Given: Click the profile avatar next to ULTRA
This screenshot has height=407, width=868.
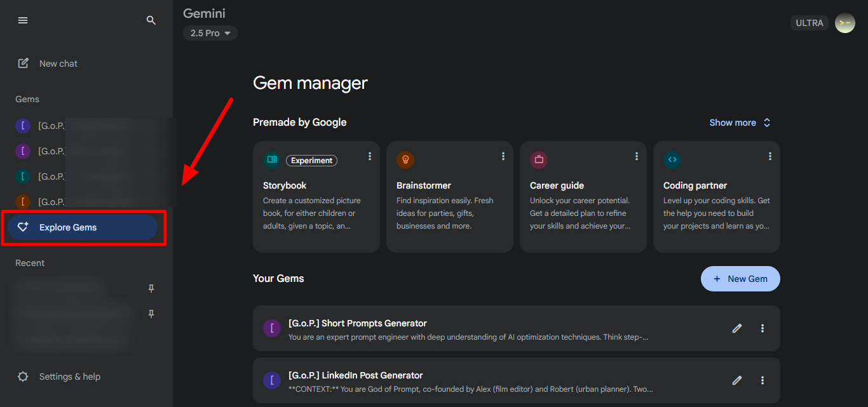Looking at the screenshot, I should click(x=844, y=23).
